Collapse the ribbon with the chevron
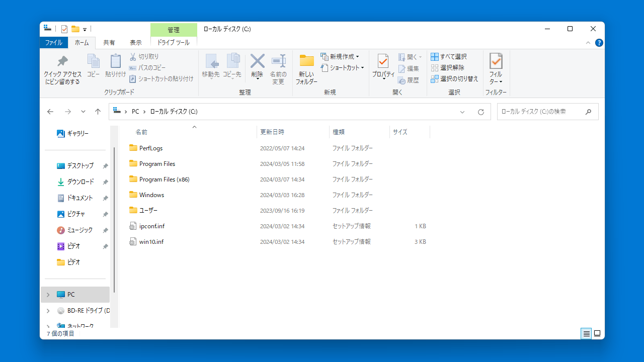The height and width of the screenshot is (362, 644). [x=588, y=43]
